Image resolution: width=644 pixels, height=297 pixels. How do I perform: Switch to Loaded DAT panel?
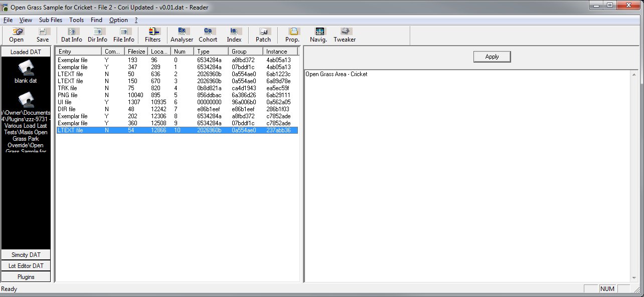[26, 52]
